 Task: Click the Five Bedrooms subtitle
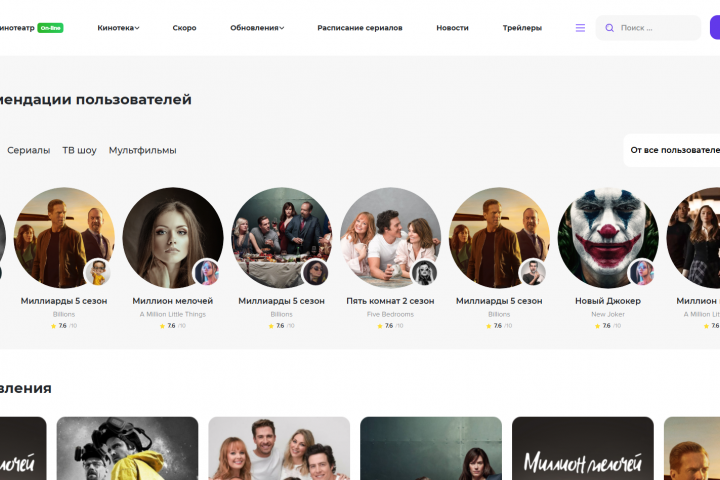(x=390, y=314)
